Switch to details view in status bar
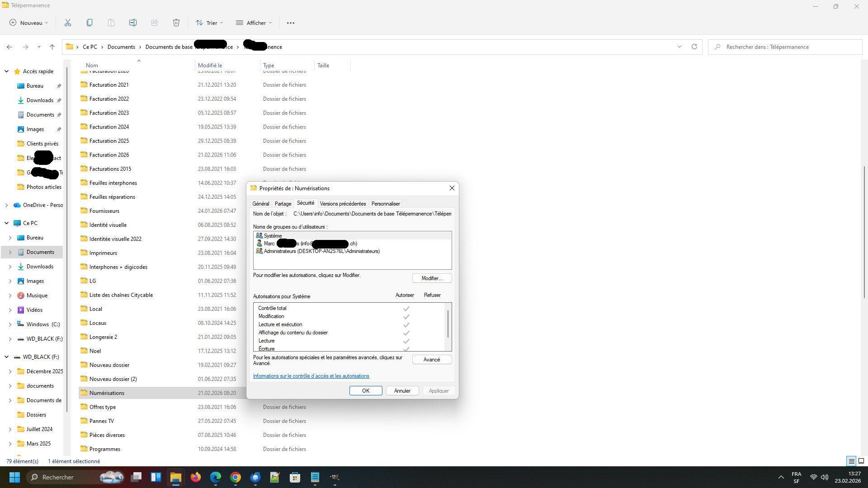 851,461
